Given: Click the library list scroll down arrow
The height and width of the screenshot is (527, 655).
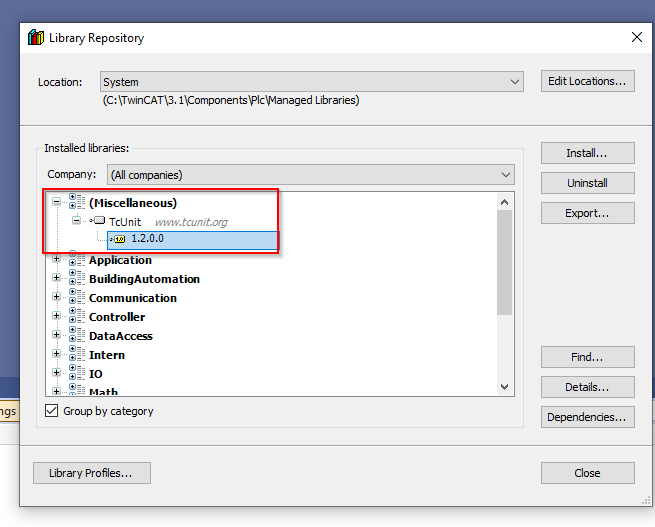Looking at the screenshot, I should (505, 387).
